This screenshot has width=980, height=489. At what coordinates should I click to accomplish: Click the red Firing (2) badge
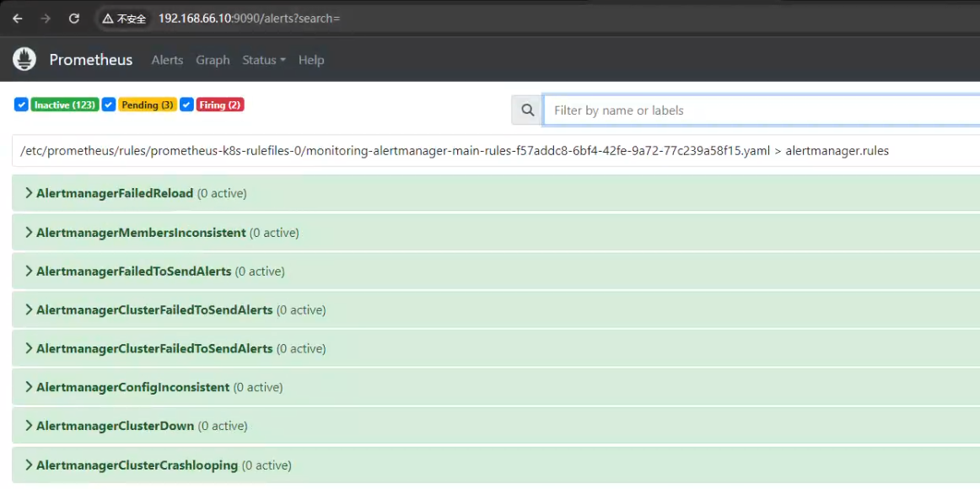click(220, 105)
